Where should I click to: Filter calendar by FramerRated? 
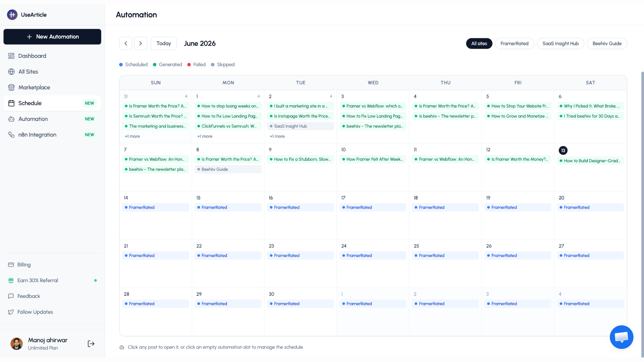(515, 44)
